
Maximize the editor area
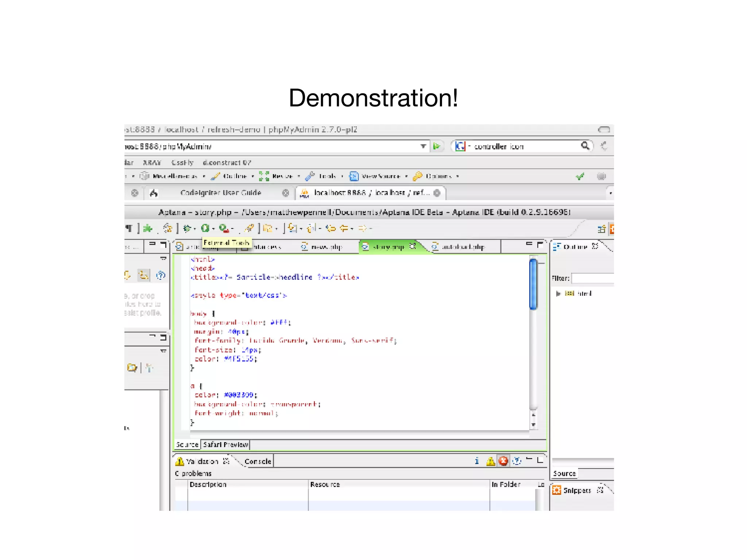(540, 245)
